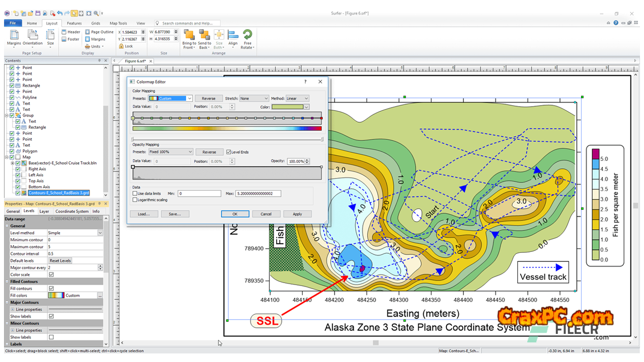Click the Color swatch in Color Mapping
The width and height of the screenshot is (644, 362).
288,107
